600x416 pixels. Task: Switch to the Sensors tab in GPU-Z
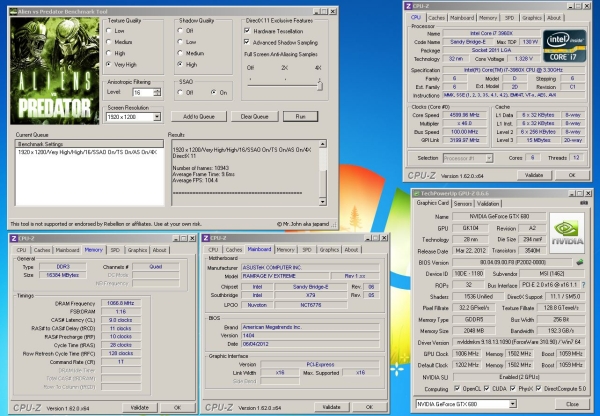click(463, 204)
